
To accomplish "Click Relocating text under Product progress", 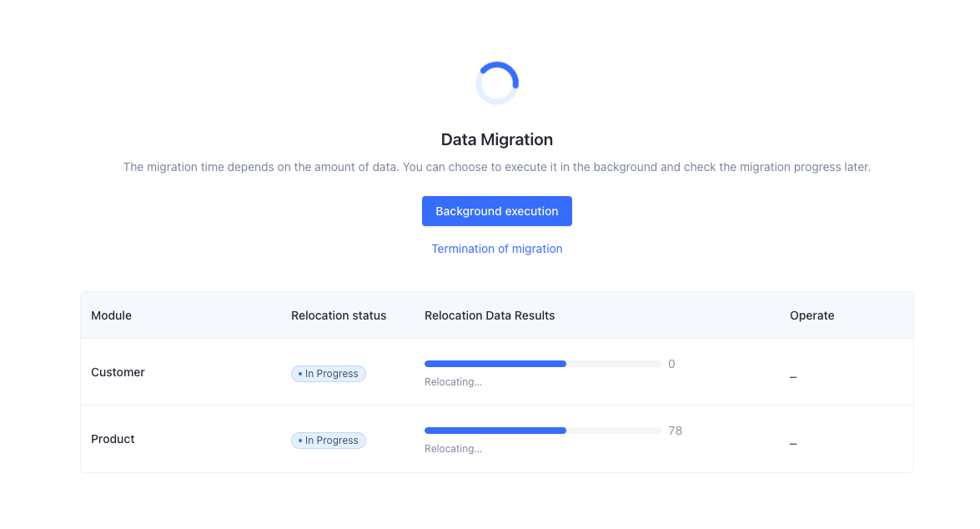I will pos(453,449).
